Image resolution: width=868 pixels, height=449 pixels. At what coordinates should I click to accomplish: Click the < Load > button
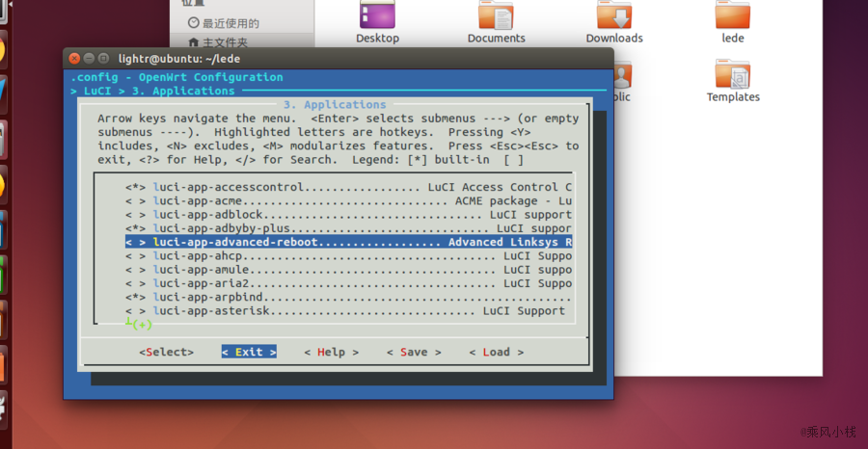(x=497, y=353)
